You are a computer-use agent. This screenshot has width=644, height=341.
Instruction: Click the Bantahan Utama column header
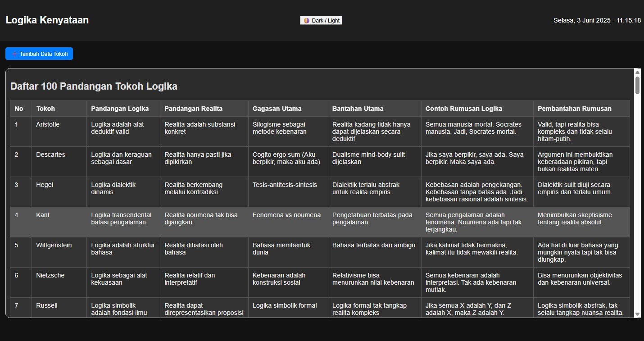coord(374,109)
